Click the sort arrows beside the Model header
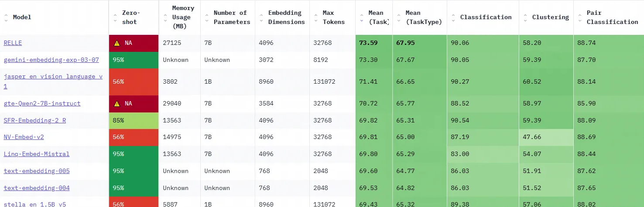The width and height of the screenshot is (644, 207). pos(6,17)
